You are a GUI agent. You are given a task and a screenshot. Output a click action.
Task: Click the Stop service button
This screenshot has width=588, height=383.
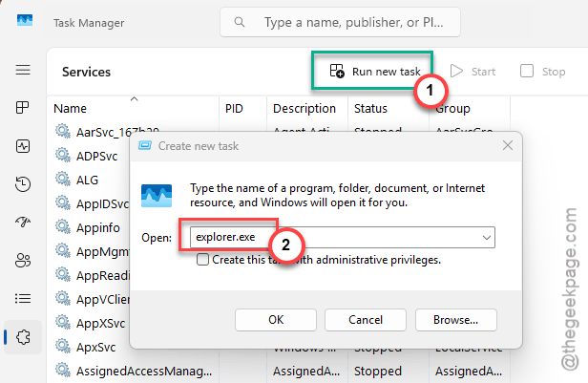click(x=542, y=71)
